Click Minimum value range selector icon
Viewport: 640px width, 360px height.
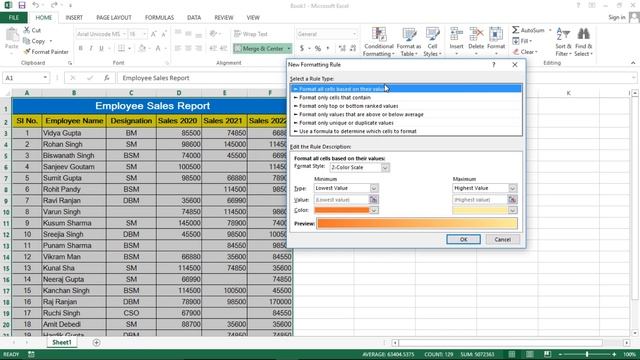coord(373,199)
